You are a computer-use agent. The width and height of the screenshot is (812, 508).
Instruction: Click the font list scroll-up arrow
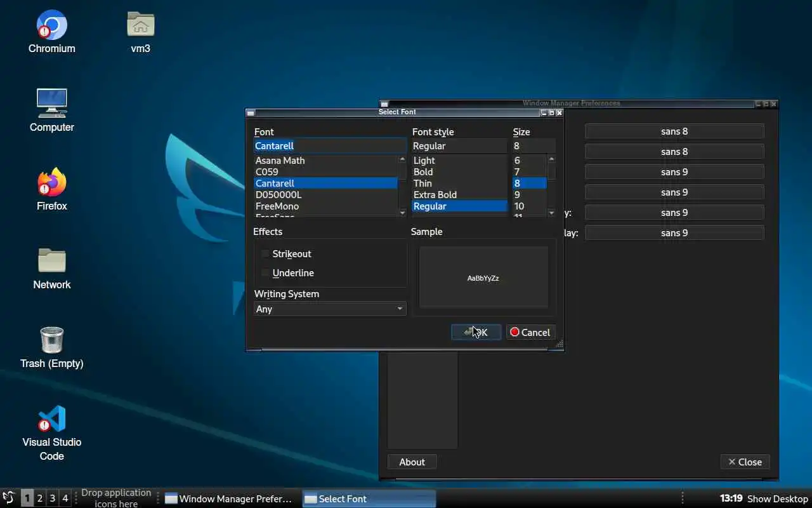point(402,159)
